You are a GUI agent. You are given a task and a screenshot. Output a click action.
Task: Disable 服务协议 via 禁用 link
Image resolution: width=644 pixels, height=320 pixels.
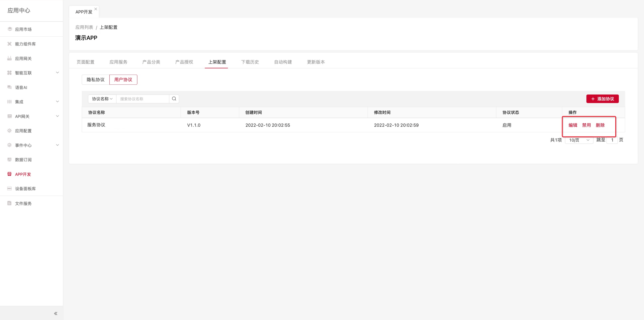coord(586,125)
